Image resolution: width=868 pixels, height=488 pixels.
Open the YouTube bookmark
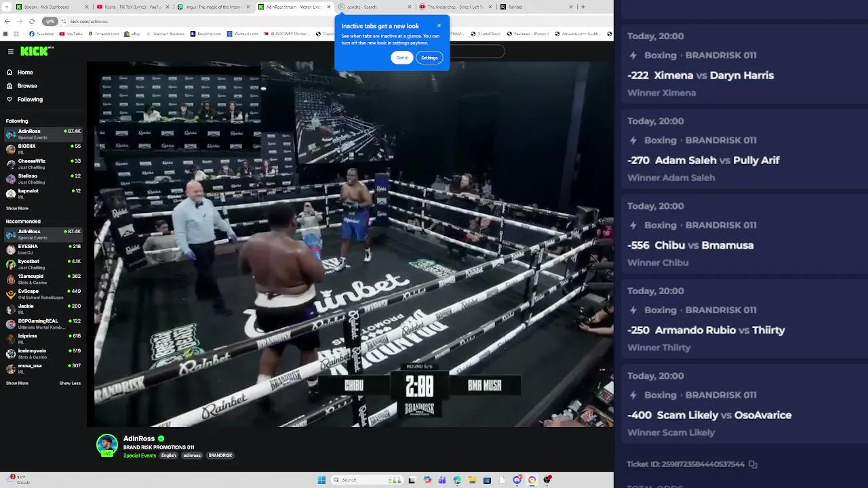coord(71,33)
